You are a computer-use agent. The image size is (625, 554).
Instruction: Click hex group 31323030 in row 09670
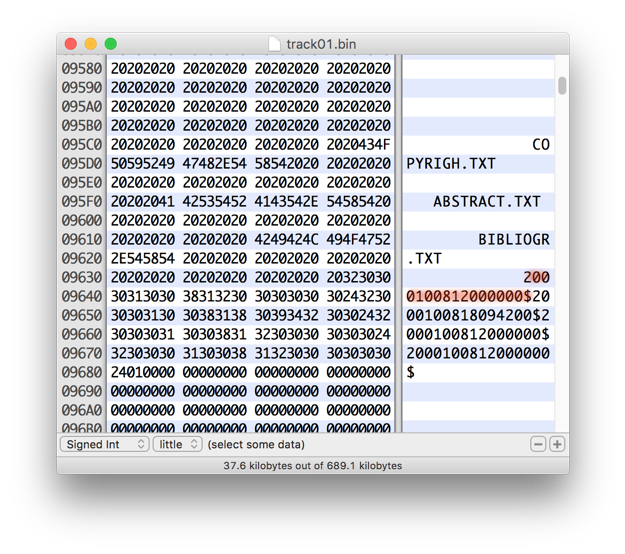(287, 353)
